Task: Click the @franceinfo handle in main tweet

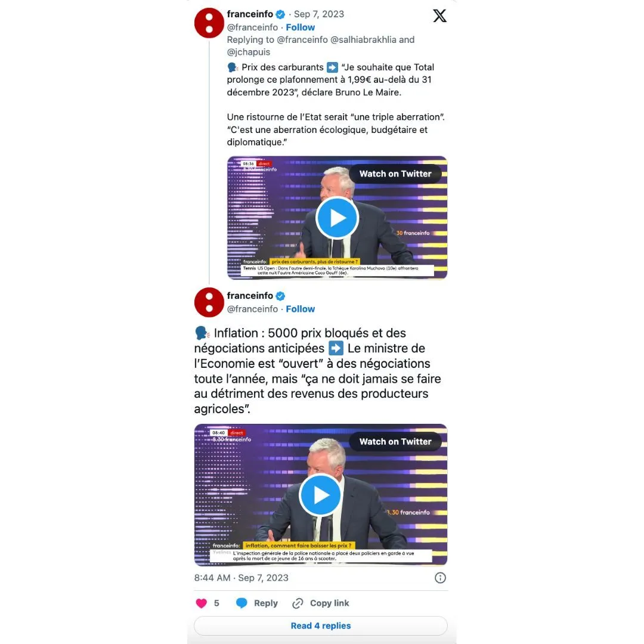Action: point(252,309)
